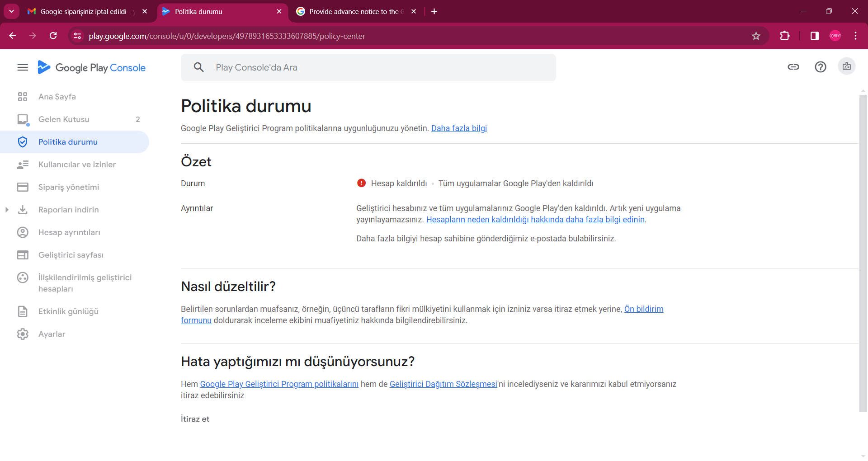The height and width of the screenshot is (461, 868).
Task: Click the Ayarlar gear icon
Action: coord(23,334)
